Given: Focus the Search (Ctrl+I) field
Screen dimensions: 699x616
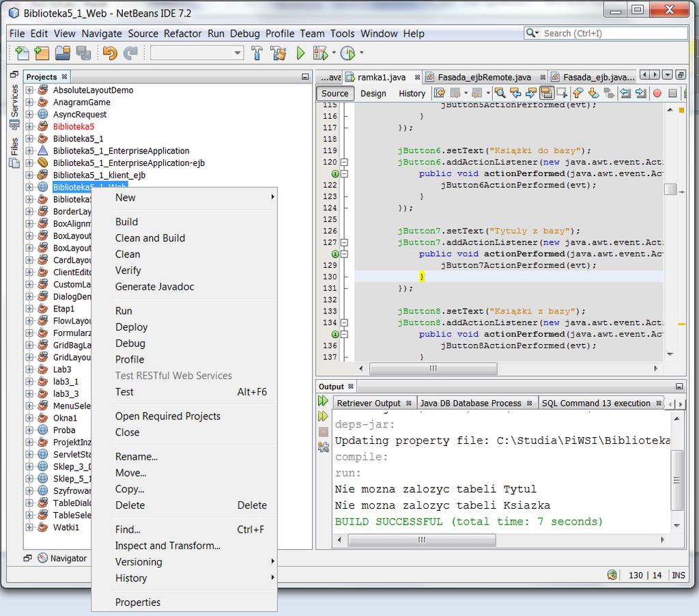Looking at the screenshot, I should pyautogui.click(x=606, y=33).
